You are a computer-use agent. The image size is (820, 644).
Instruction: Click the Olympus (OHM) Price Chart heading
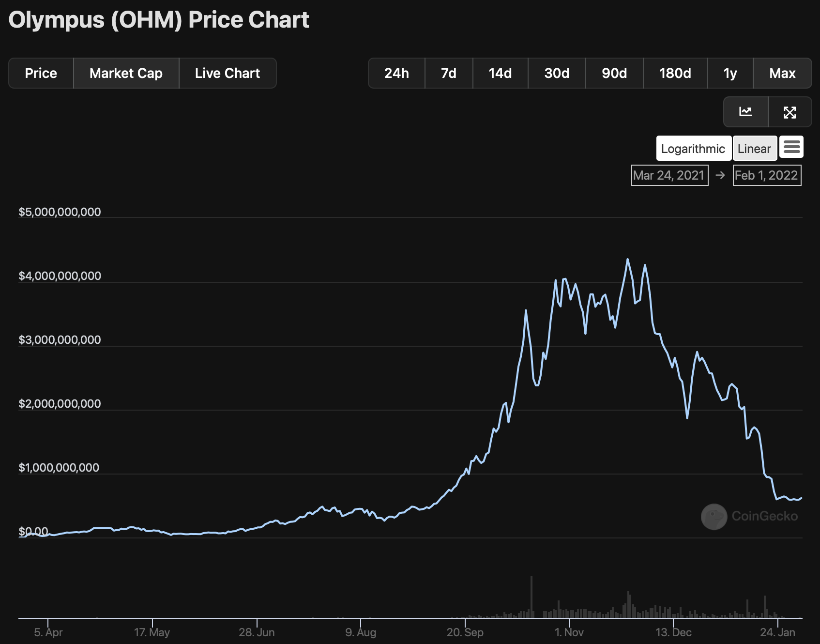tap(159, 20)
